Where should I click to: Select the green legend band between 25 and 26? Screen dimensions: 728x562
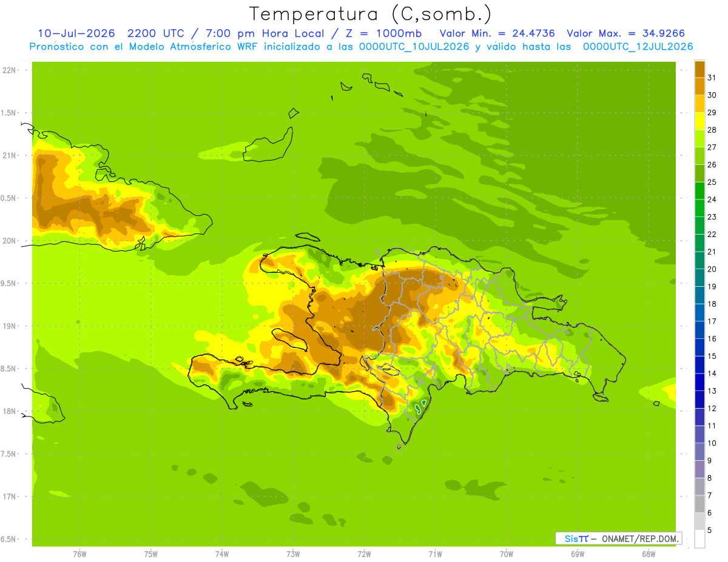(699, 173)
